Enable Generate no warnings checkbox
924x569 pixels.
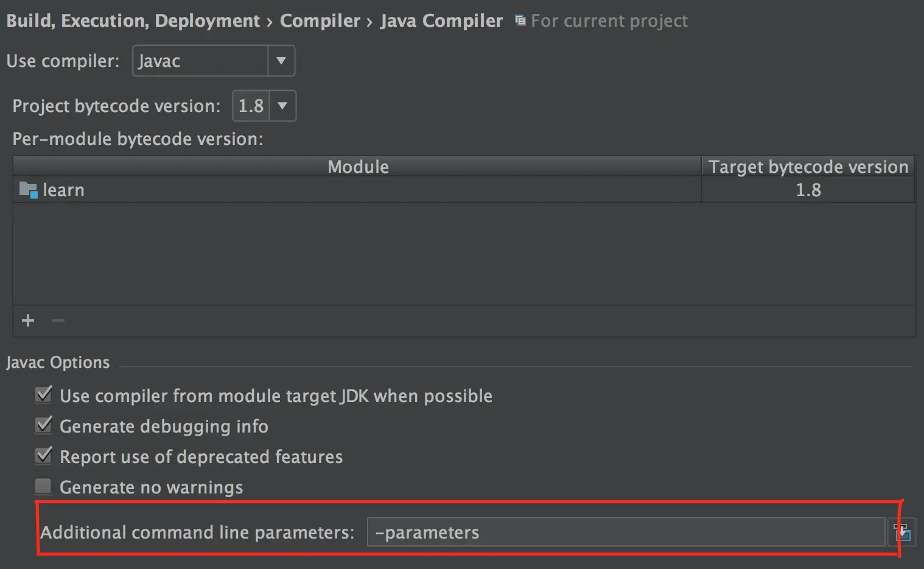(43, 487)
